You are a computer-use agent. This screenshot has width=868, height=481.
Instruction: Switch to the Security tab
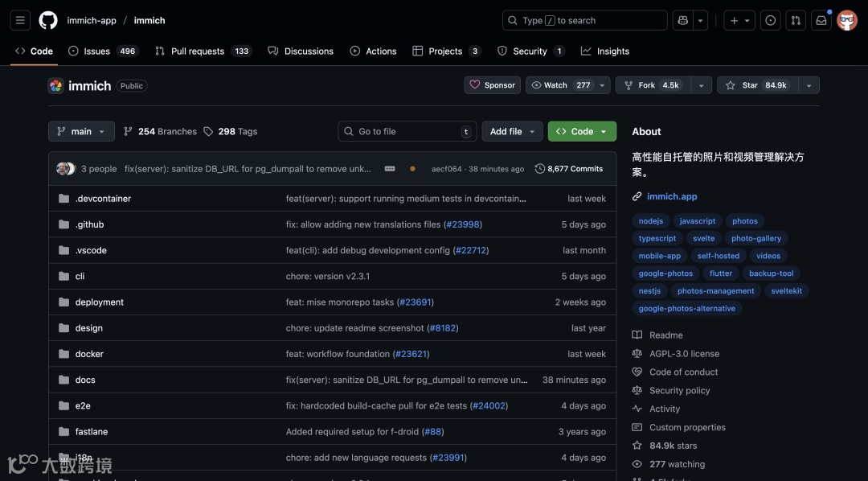(x=530, y=51)
